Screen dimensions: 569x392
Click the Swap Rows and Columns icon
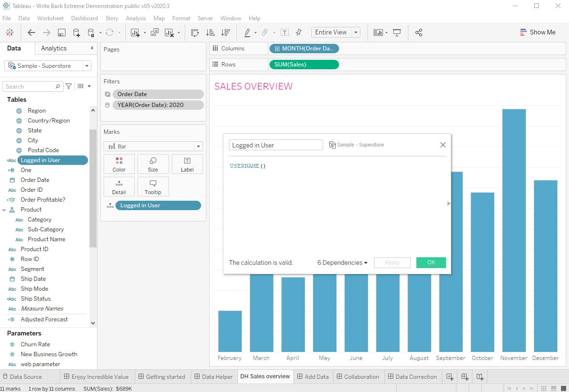click(x=195, y=33)
